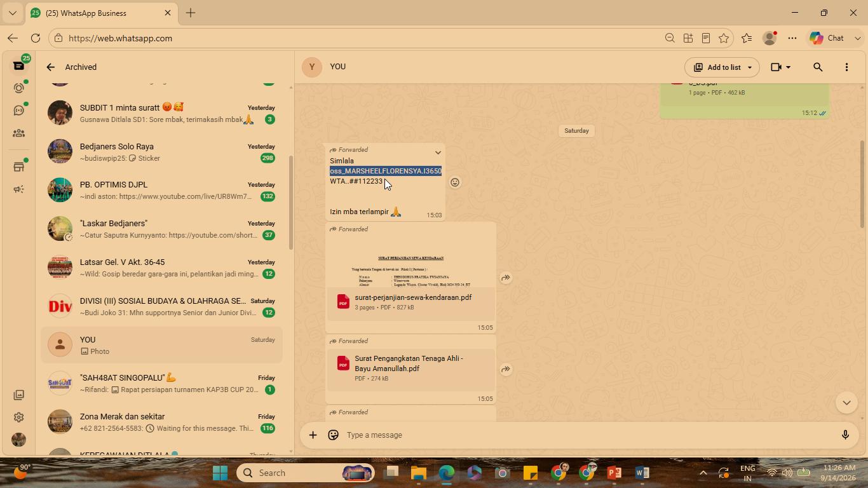Open WhatsApp Settings via the gear icon
Screen dimensions: 868x488
click(19, 417)
